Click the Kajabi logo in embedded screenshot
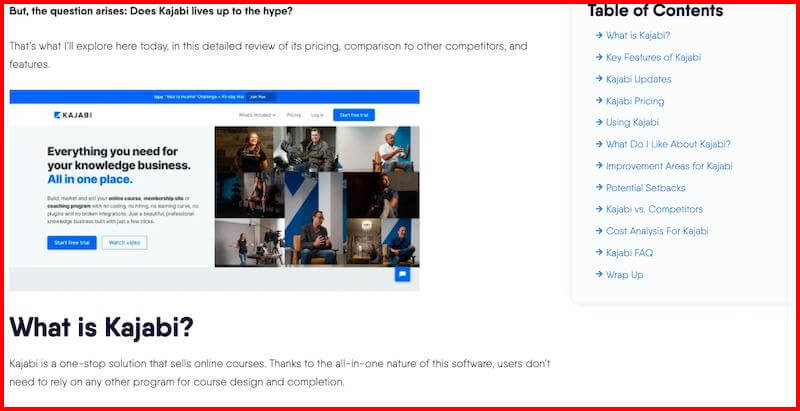 point(73,115)
